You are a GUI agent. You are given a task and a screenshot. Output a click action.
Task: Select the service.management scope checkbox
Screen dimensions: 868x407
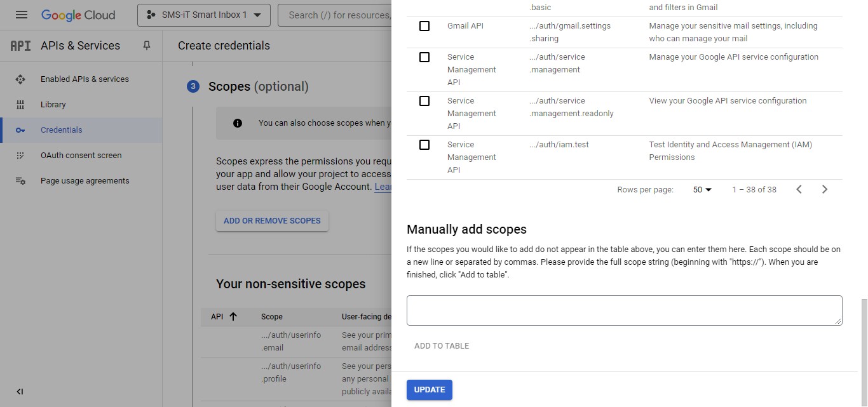[x=424, y=57]
